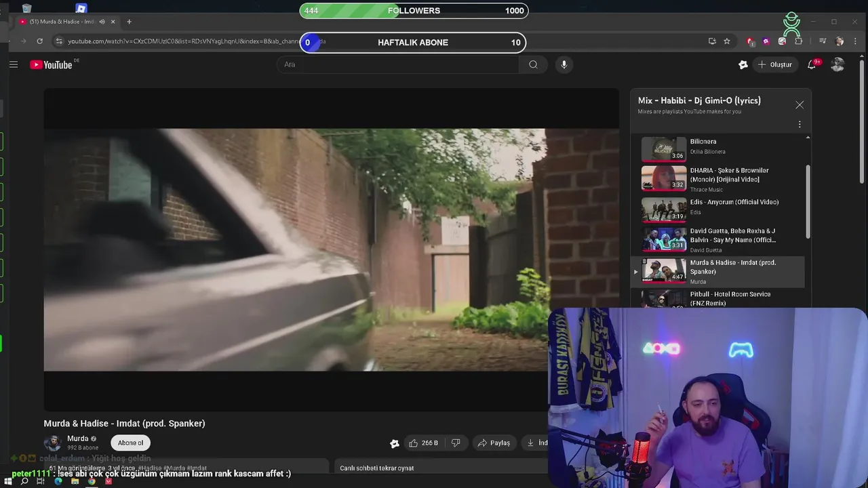868x488 pixels.
Task: Click Canlı sohbeti tekrar oynat
Action: [x=376, y=468]
